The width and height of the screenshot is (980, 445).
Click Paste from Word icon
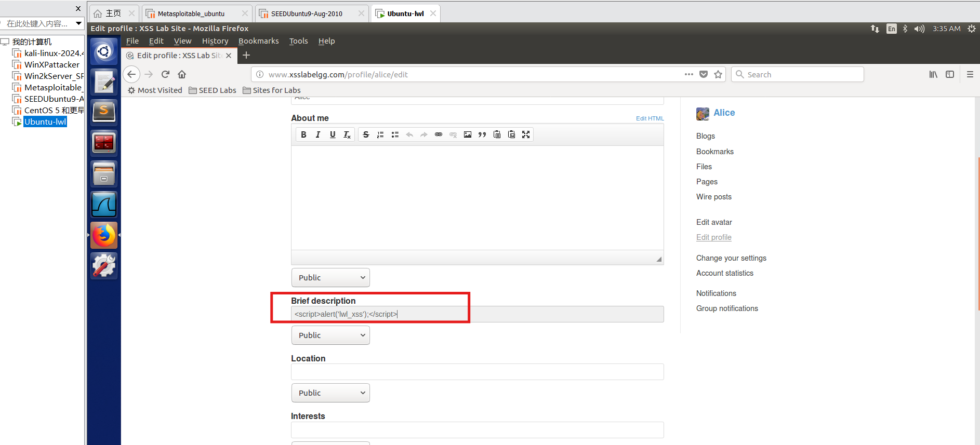pyautogui.click(x=511, y=134)
